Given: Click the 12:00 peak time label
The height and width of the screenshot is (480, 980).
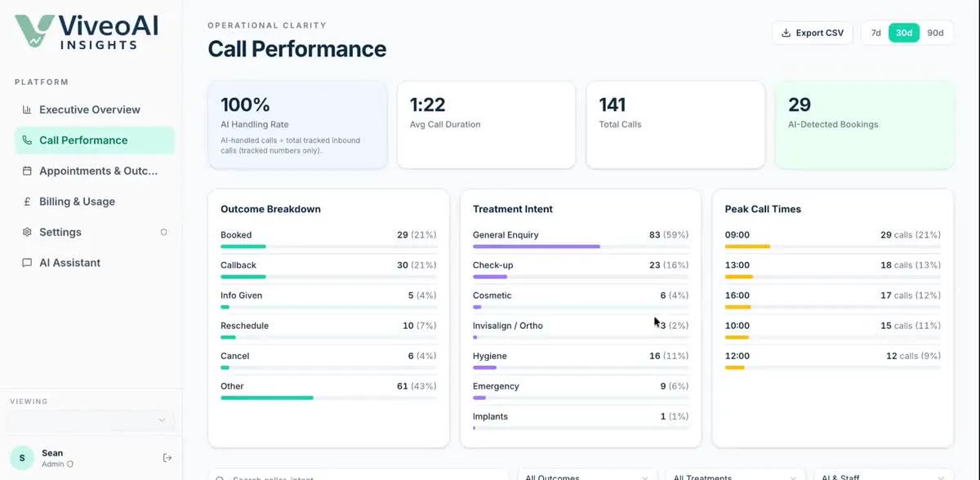Looking at the screenshot, I should click(737, 356).
